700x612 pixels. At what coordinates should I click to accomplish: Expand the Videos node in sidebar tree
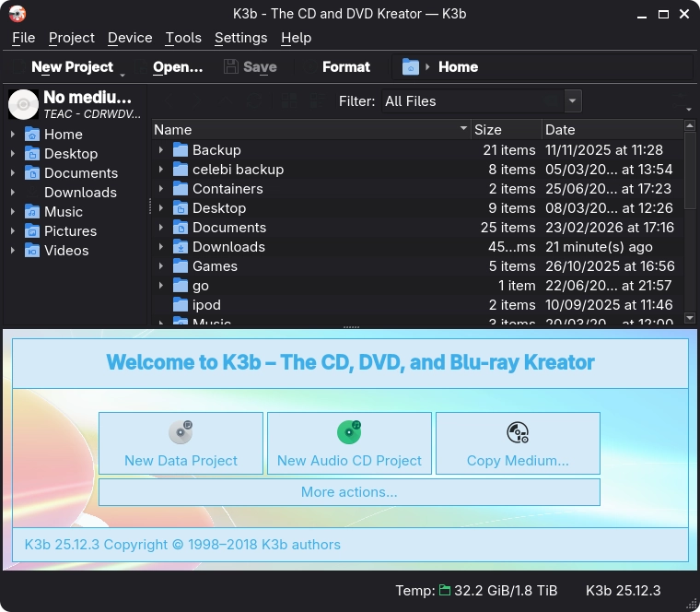[x=13, y=251]
